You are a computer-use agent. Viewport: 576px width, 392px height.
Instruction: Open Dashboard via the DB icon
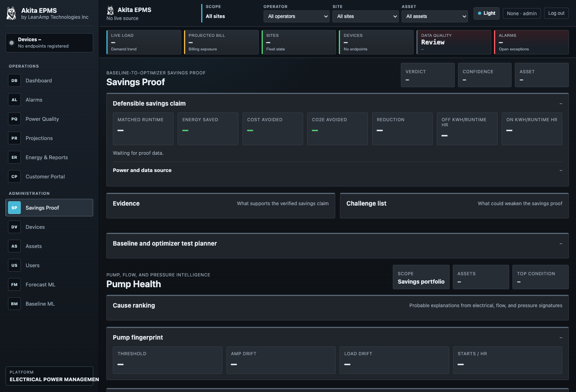(14, 80)
